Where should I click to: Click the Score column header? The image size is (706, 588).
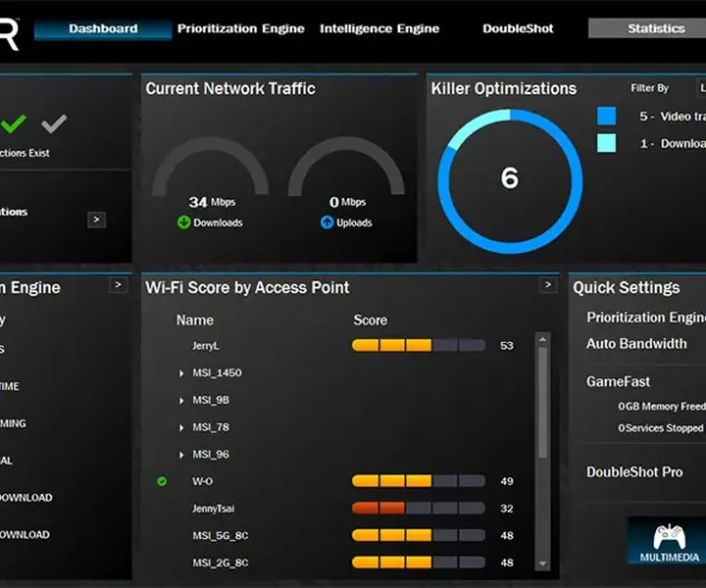click(x=370, y=319)
